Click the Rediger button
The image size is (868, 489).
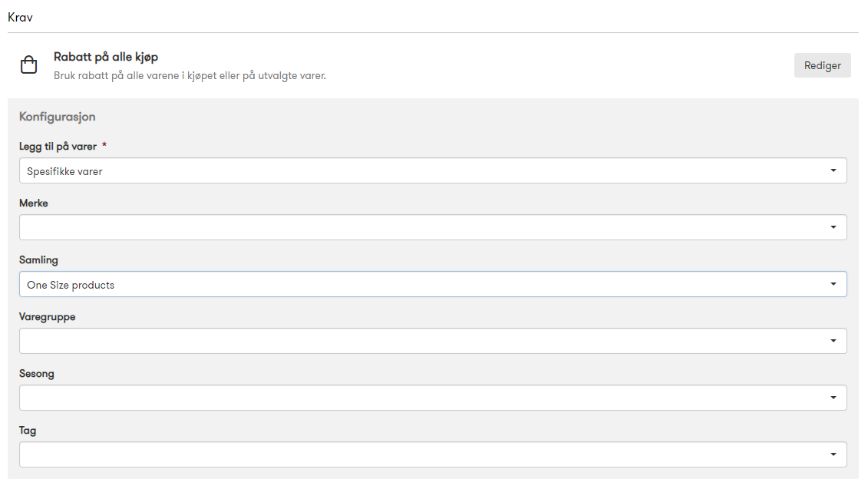822,65
